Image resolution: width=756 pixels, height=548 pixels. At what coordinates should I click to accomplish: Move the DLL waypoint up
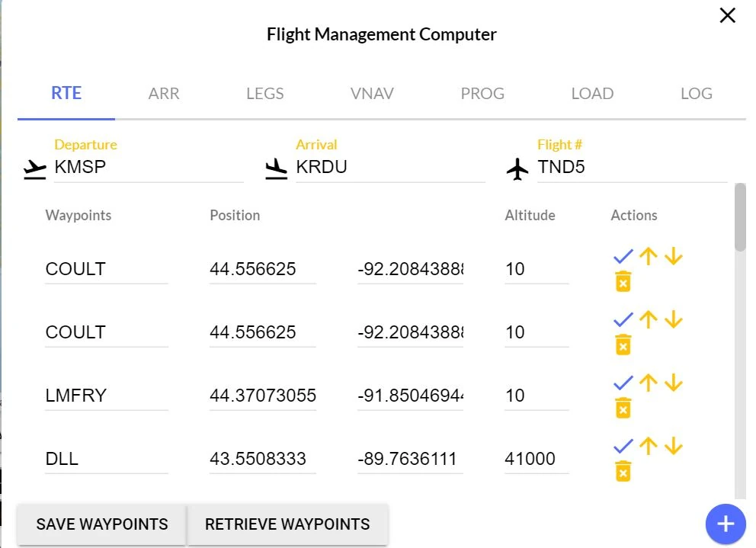pyautogui.click(x=648, y=445)
